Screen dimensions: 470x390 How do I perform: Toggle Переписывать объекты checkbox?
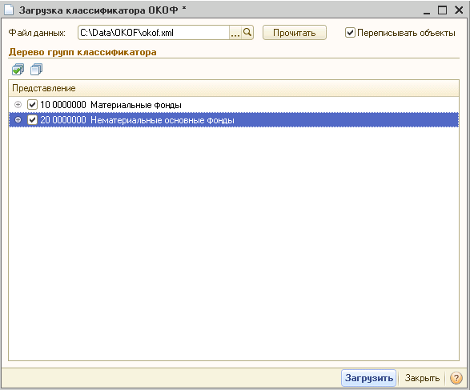coord(350,33)
